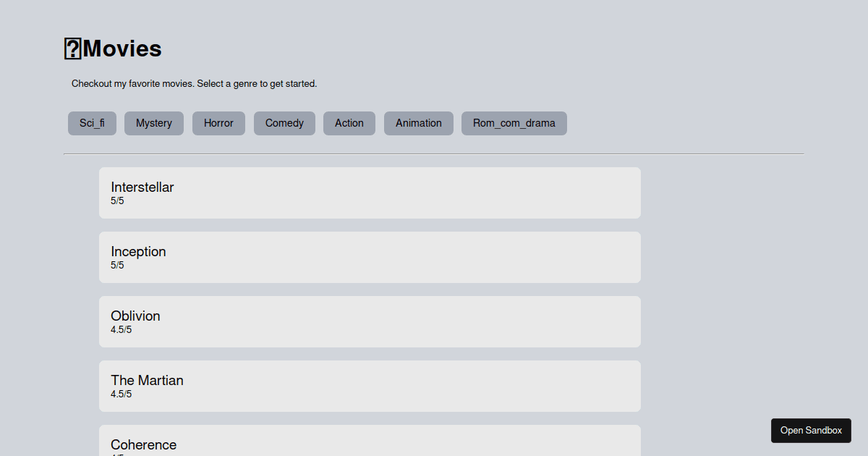The width and height of the screenshot is (868, 456).
Task: Switch to the Horror genre
Action: point(218,123)
